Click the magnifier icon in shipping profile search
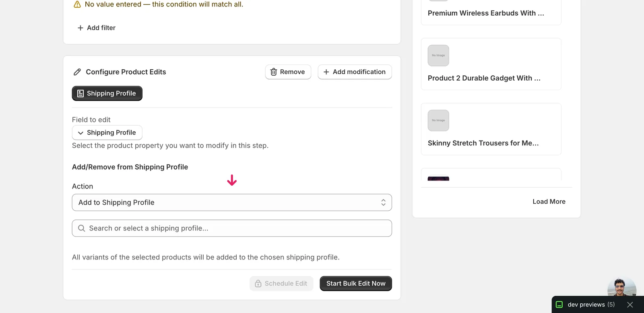This screenshot has width=644, height=313. [x=82, y=228]
